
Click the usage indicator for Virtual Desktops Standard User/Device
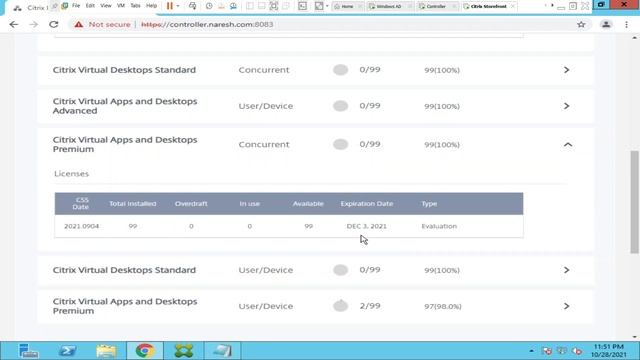pyautogui.click(x=340, y=270)
